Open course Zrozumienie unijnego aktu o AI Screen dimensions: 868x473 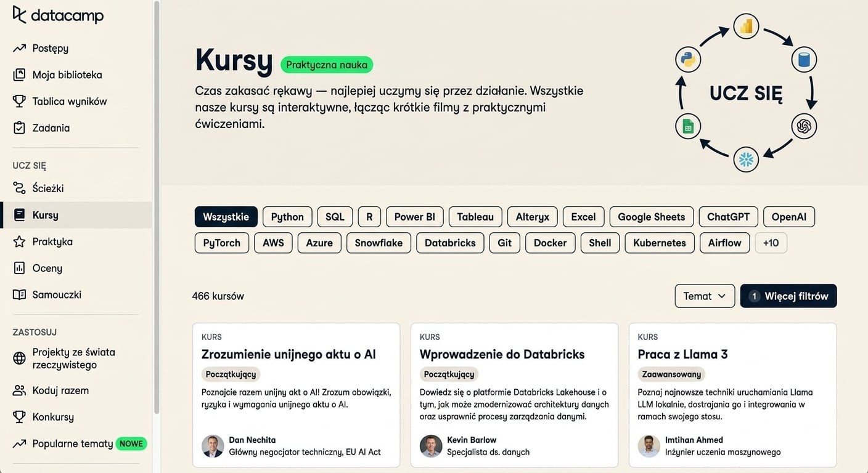pos(289,354)
